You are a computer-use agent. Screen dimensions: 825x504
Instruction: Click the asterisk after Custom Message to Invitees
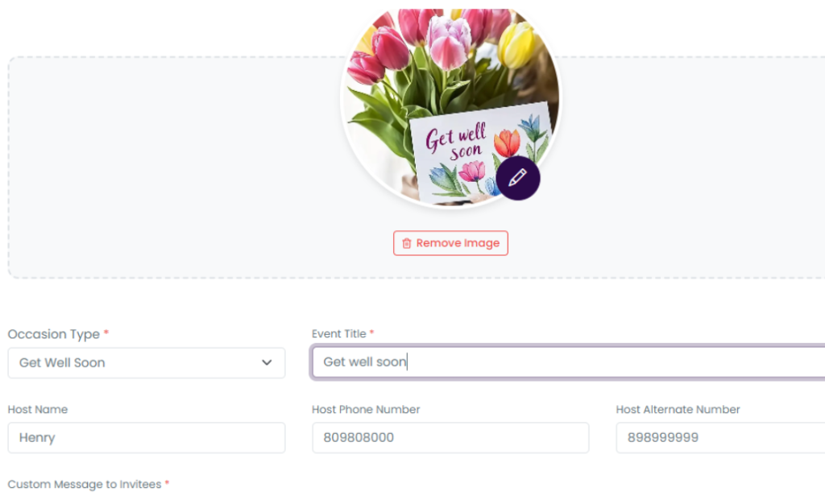(x=167, y=483)
